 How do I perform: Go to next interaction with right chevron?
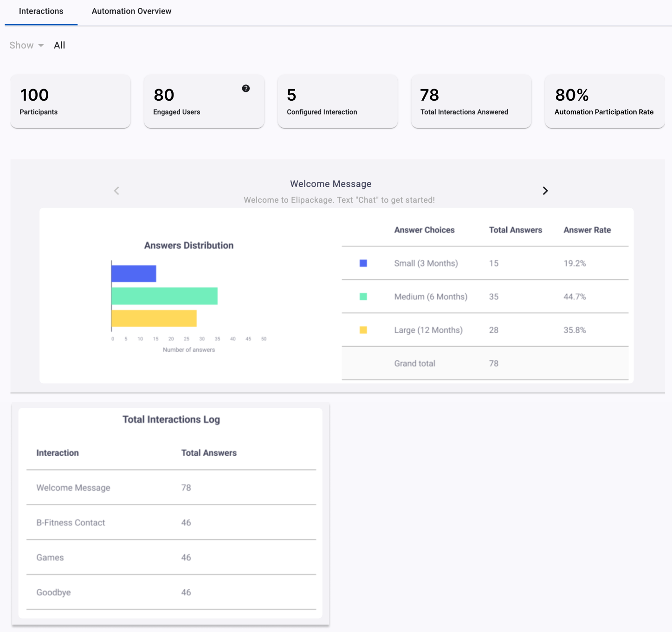(x=545, y=191)
